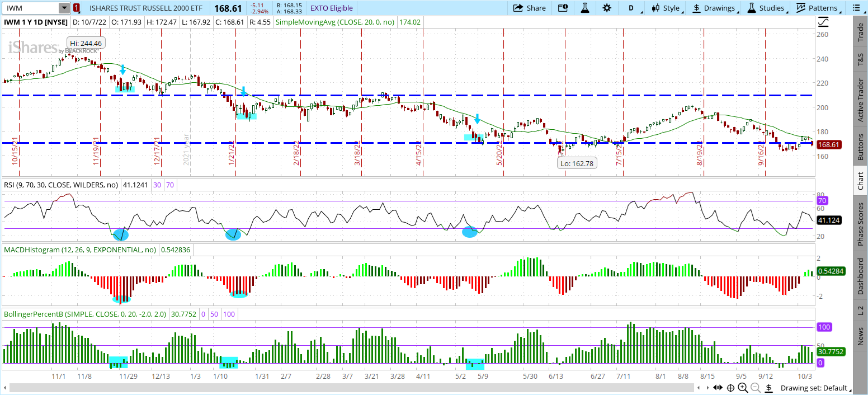Click the BollingerPercentB study title
This screenshot has height=395, width=868.
point(85,314)
